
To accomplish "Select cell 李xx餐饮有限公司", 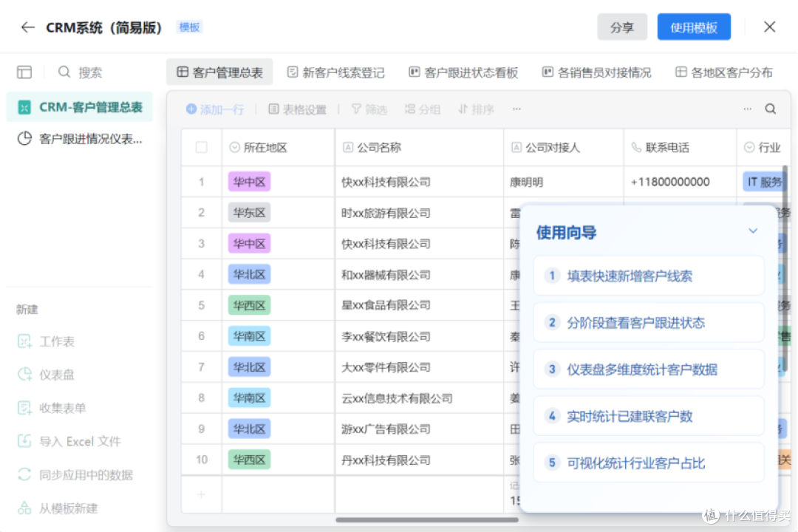I will 420,336.
